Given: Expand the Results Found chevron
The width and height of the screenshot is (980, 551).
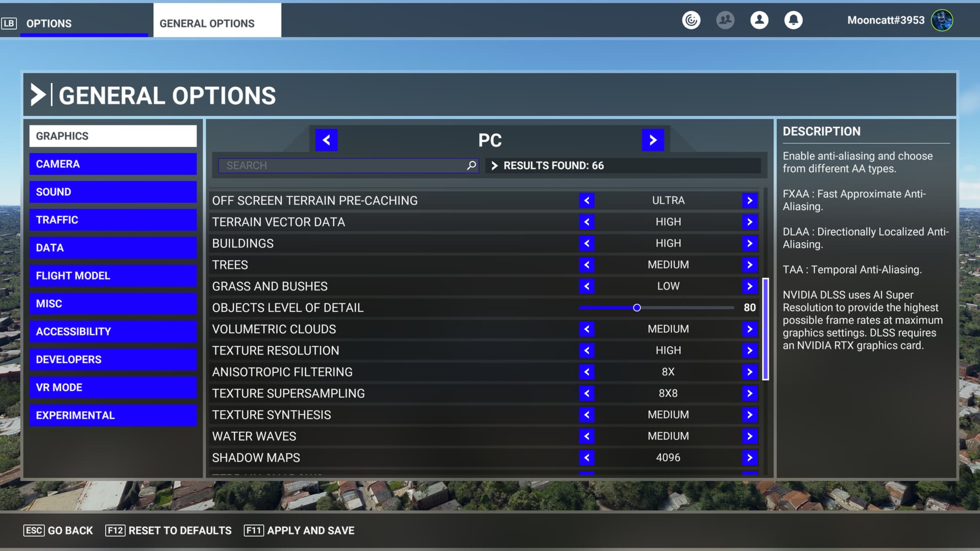Looking at the screenshot, I should click(494, 165).
